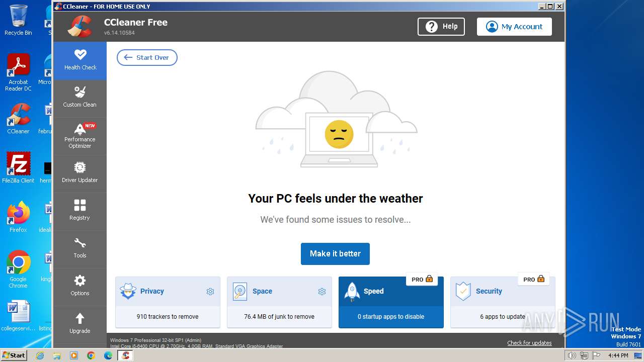Click the PRO lock badge on Security
The image size is (644, 362).
click(534, 279)
